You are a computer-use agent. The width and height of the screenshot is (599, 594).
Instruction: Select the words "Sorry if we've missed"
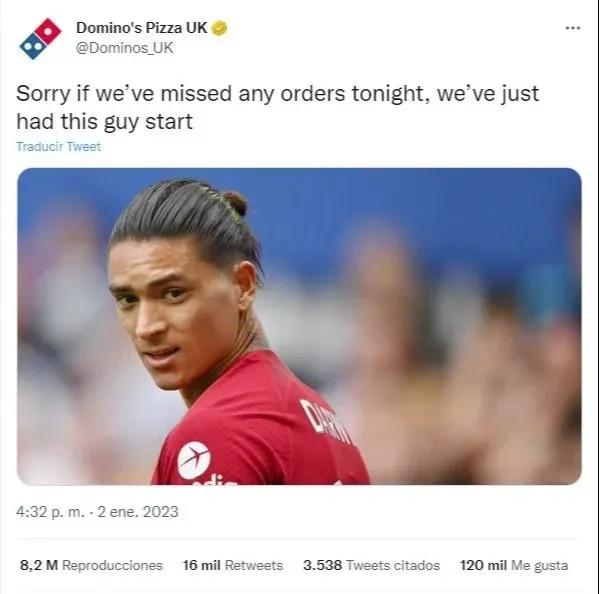click(124, 94)
